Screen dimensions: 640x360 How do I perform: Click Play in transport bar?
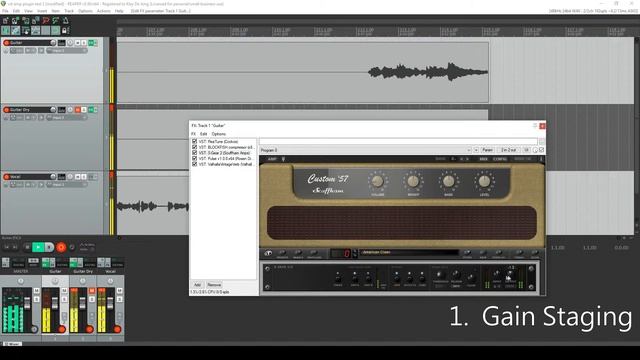[x=38, y=247]
